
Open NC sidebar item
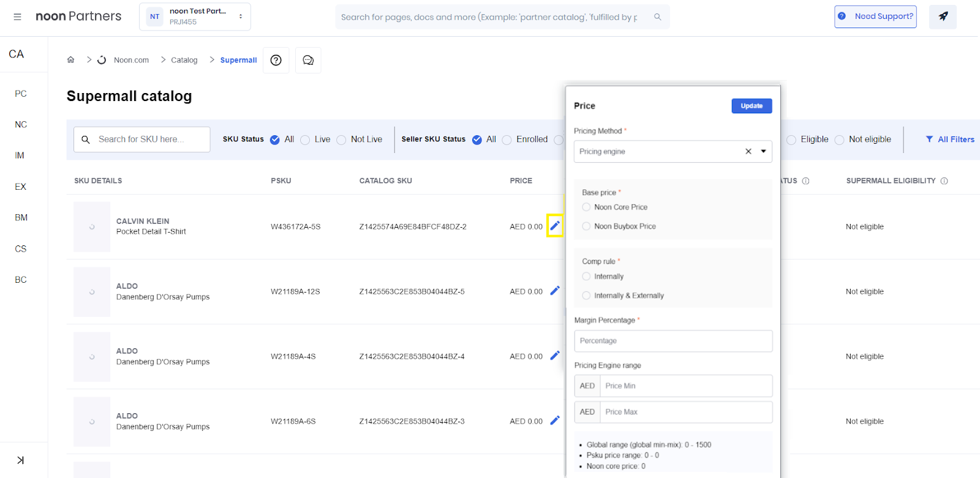coord(21,124)
